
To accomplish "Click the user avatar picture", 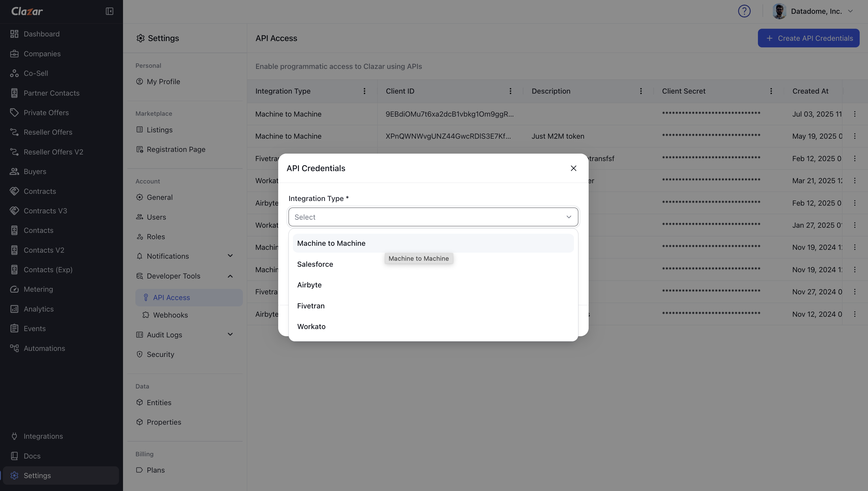I will click(779, 11).
